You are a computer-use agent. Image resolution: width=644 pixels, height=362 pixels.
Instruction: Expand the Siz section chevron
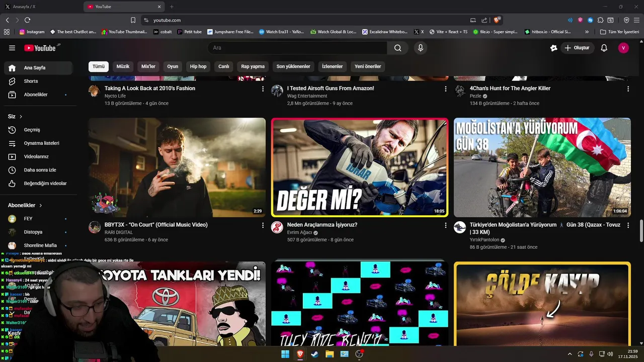pyautogui.click(x=21, y=117)
